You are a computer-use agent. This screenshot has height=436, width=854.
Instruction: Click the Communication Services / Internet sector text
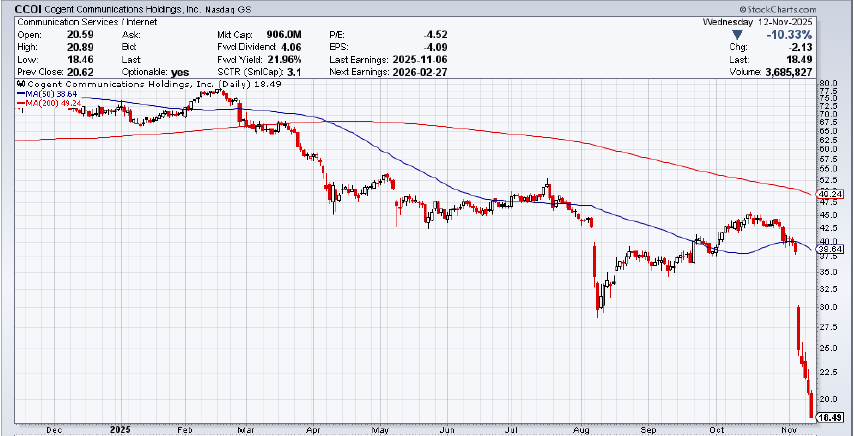tap(88, 22)
